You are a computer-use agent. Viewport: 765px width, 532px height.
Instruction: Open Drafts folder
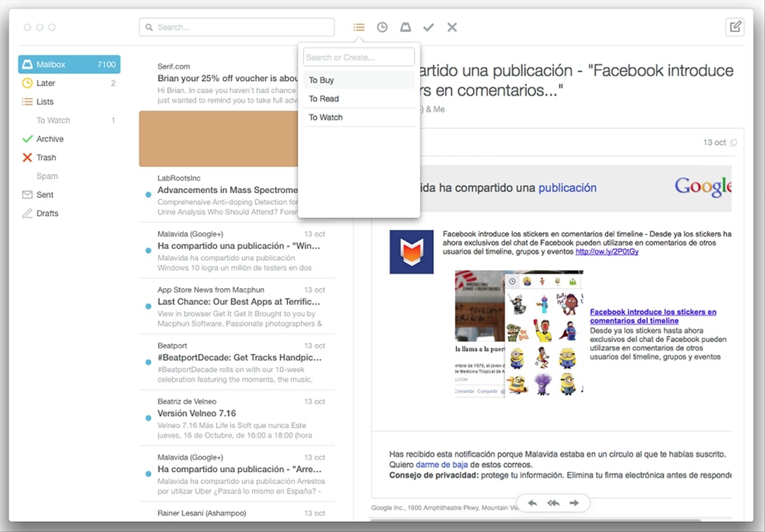point(69,213)
